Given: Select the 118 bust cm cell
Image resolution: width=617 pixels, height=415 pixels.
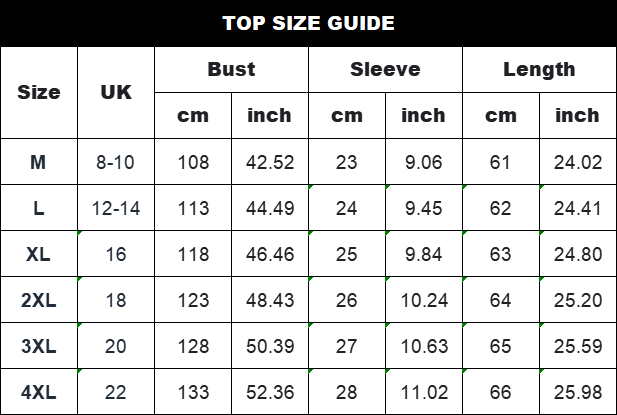Looking at the screenshot, I should (193, 254).
